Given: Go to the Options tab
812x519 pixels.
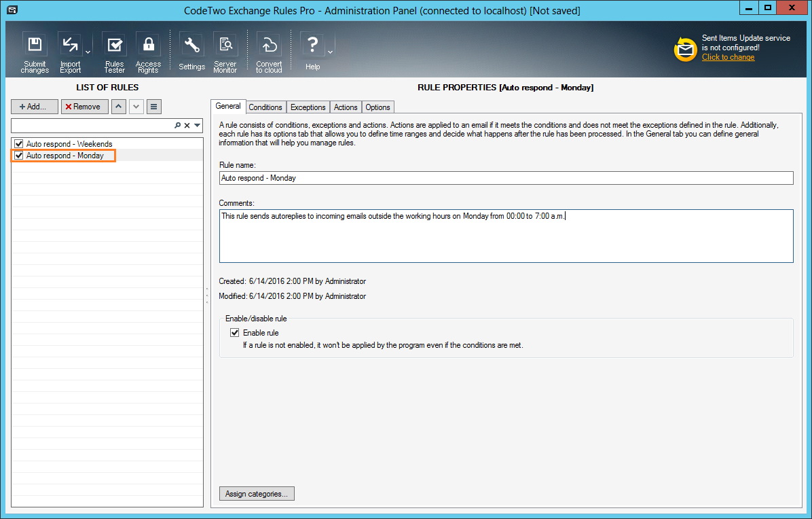Looking at the screenshot, I should tap(377, 107).
